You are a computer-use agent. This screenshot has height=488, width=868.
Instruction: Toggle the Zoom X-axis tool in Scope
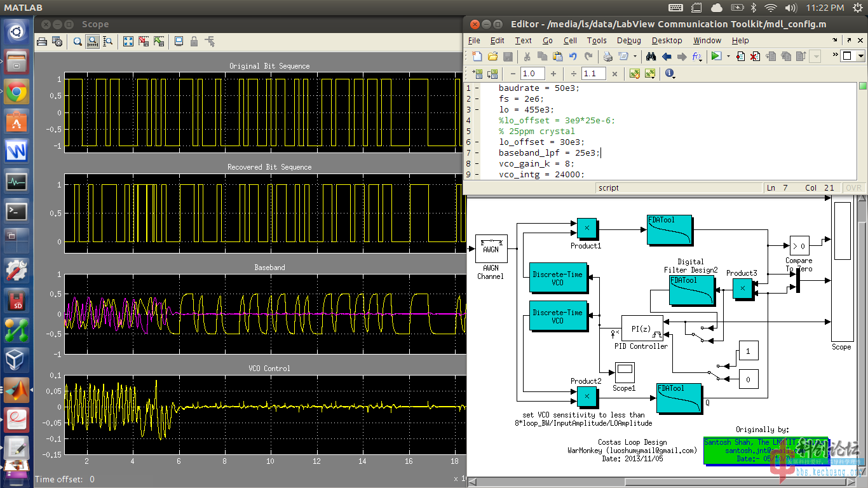93,41
